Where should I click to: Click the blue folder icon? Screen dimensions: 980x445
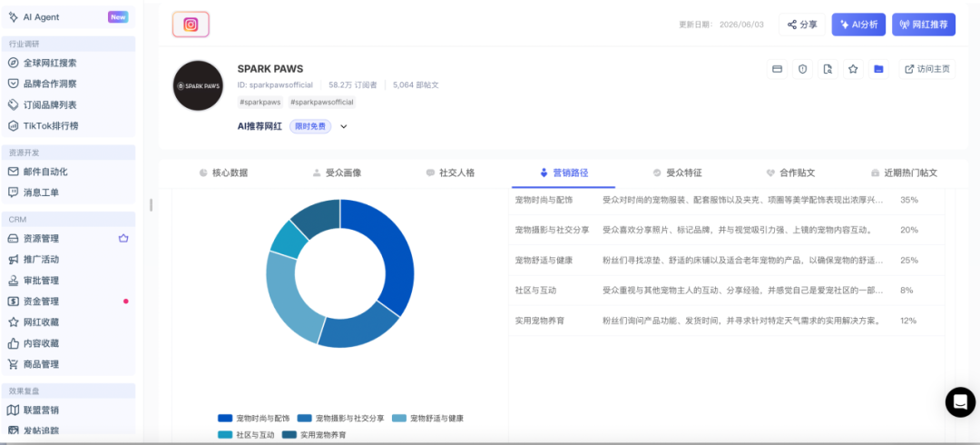click(x=878, y=69)
